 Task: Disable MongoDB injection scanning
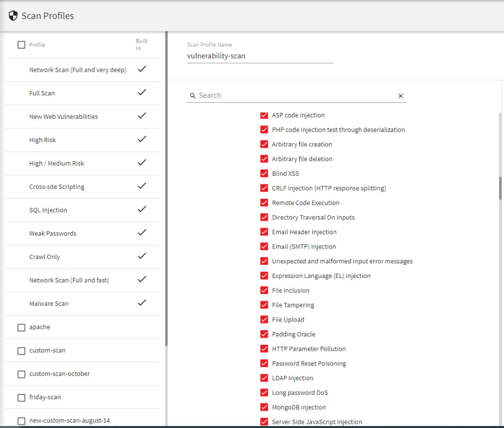point(264,407)
